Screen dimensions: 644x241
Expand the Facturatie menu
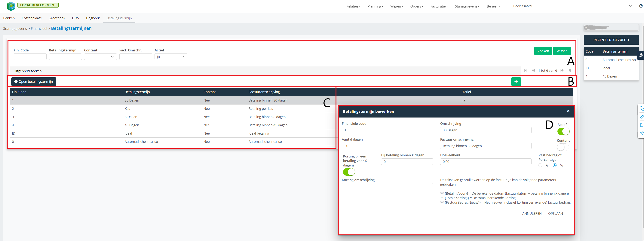pyautogui.click(x=439, y=6)
